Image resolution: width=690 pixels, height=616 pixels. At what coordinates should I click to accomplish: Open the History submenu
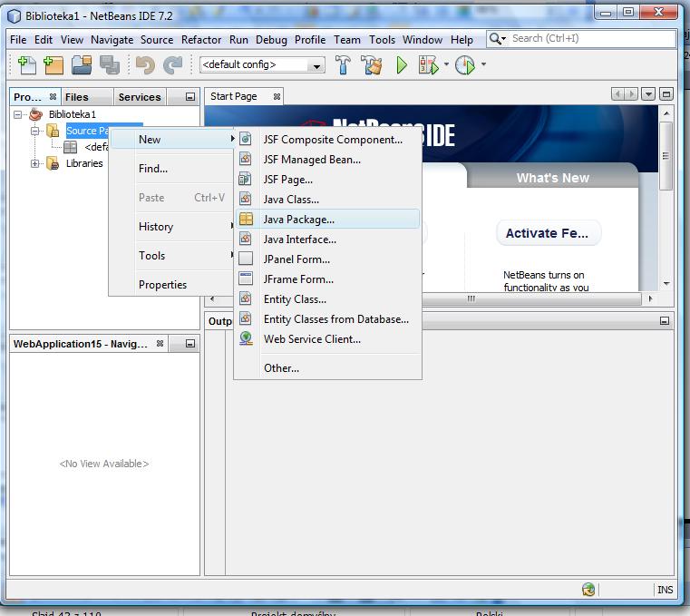172,226
